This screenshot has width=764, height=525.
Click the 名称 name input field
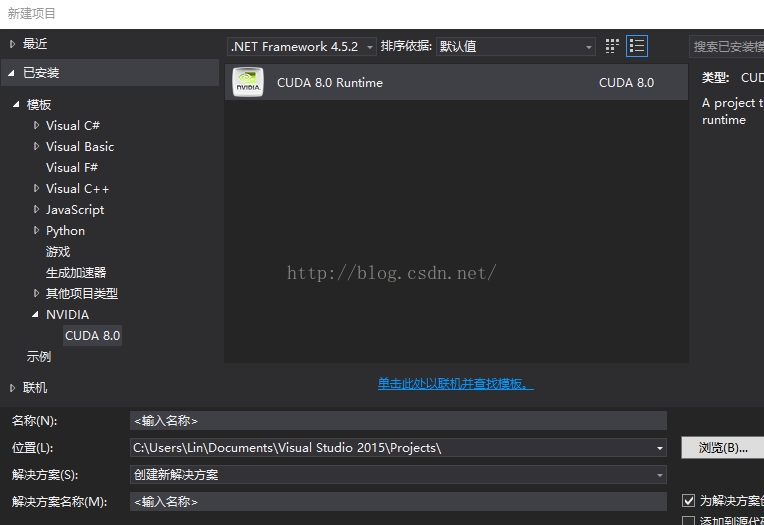tap(398, 421)
